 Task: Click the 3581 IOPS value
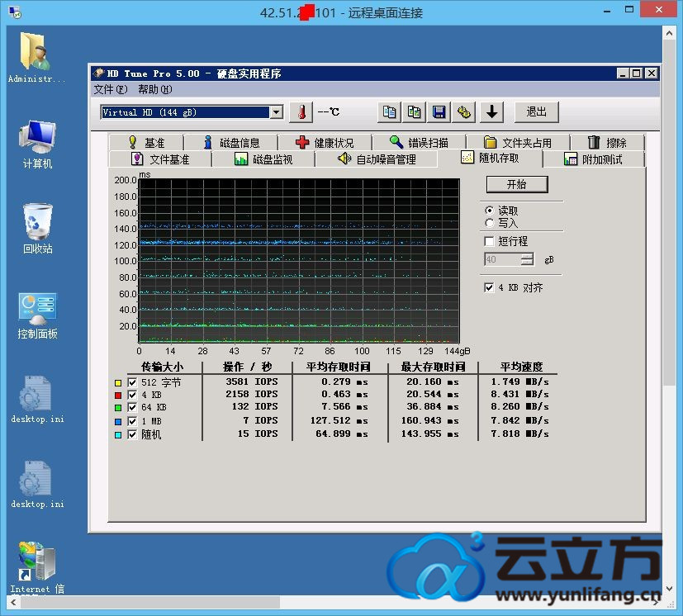252,381
